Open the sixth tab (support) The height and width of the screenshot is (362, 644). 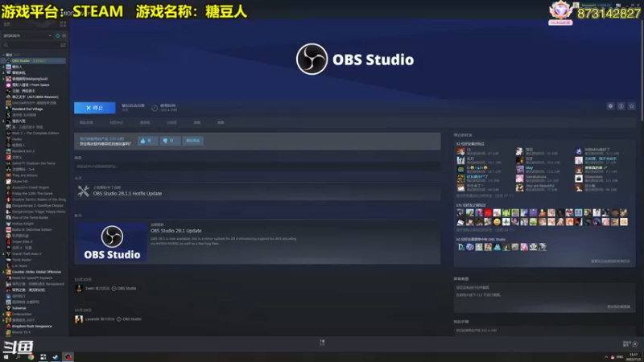(221, 122)
